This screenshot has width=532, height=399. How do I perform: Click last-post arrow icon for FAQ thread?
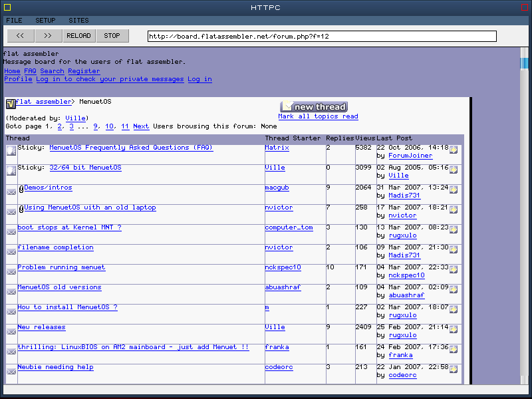(x=454, y=150)
